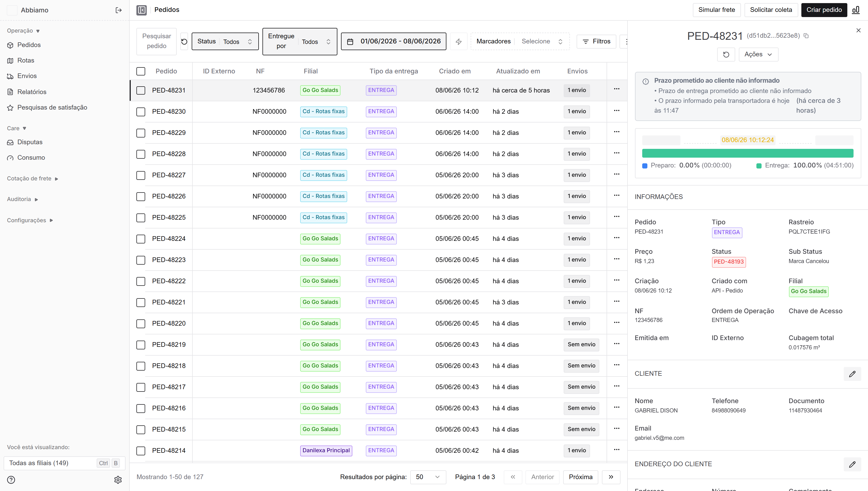Expand the Ações dropdown in the order panel
868x491 pixels.
tap(758, 55)
